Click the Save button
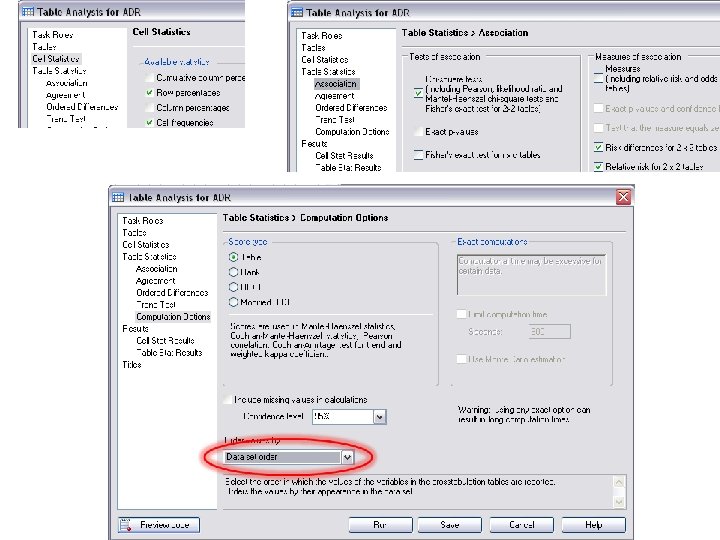Viewport: 720px width, 540px height. [450, 525]
